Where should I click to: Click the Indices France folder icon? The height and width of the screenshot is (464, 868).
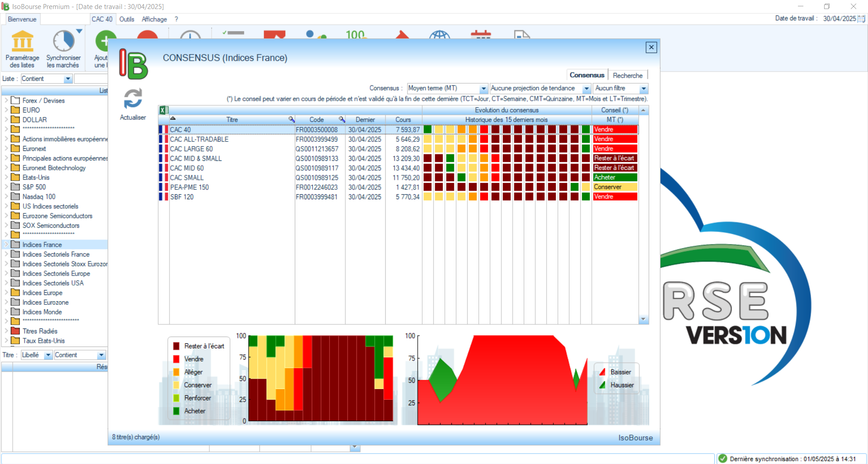15,244
